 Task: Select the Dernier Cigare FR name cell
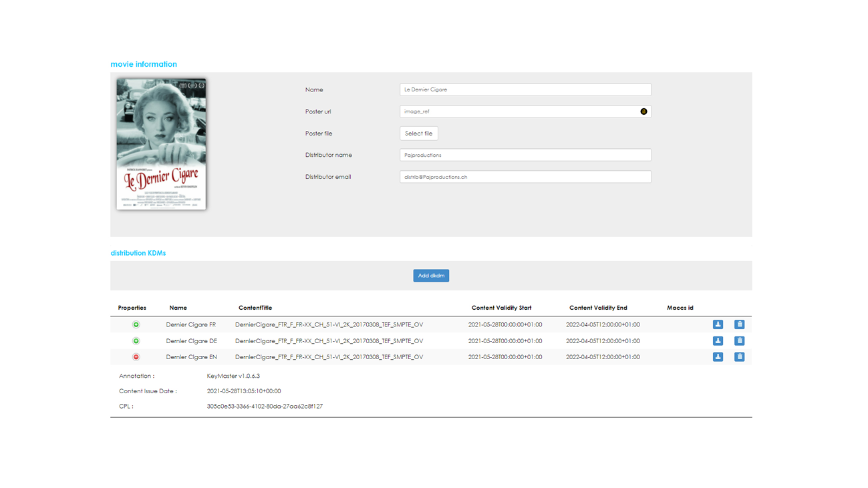point(191,324)
